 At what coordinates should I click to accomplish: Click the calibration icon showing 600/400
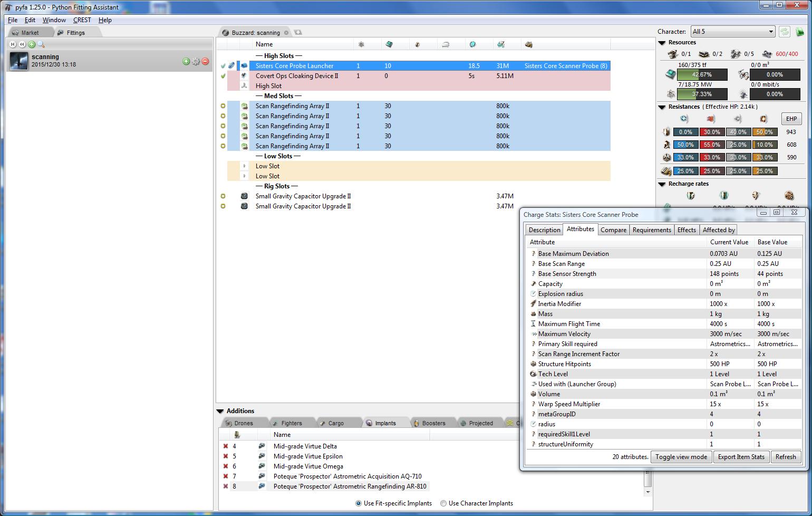point(767,54)
